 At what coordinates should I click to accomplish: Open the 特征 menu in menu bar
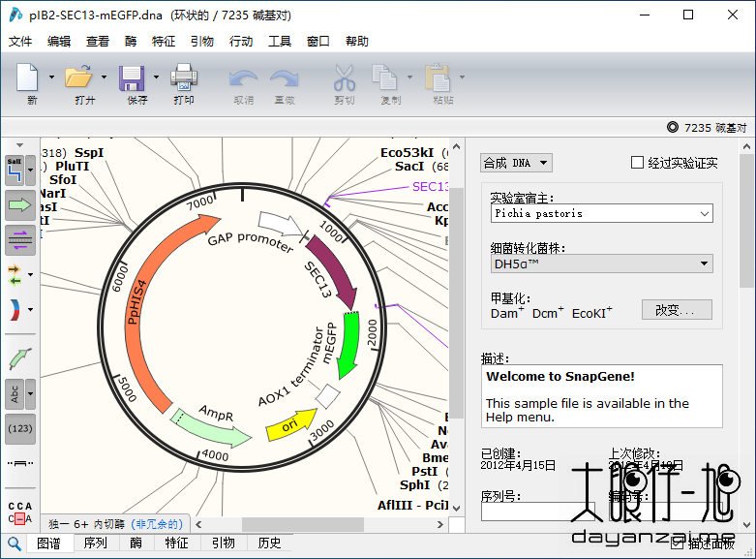pyautogui.click(x=164, y=42)
